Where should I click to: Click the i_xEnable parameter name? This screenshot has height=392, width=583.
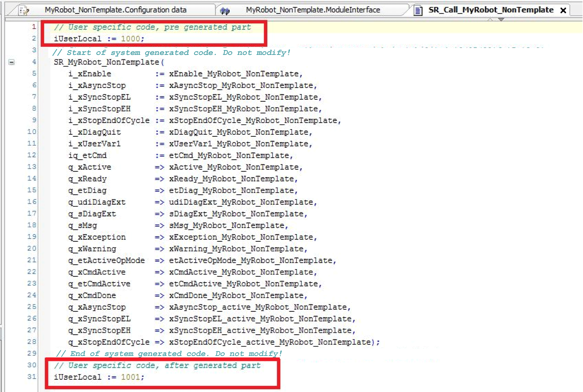pyautogui.click(x=90, y=74)
